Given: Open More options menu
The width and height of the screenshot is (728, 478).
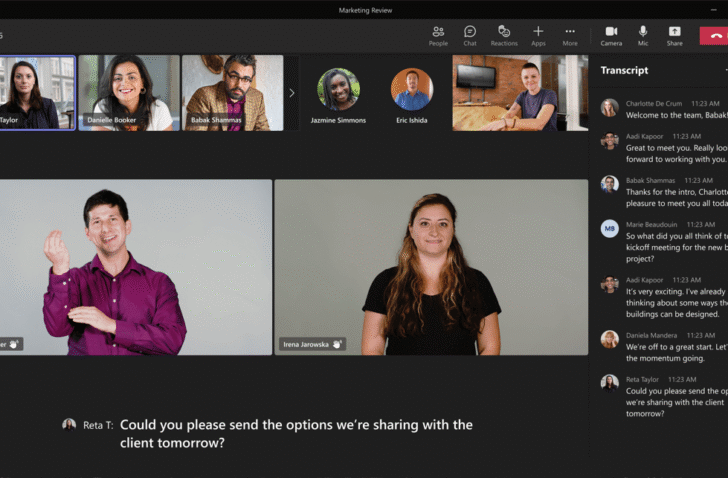Looking at the screenshot, I should [570, 36].
